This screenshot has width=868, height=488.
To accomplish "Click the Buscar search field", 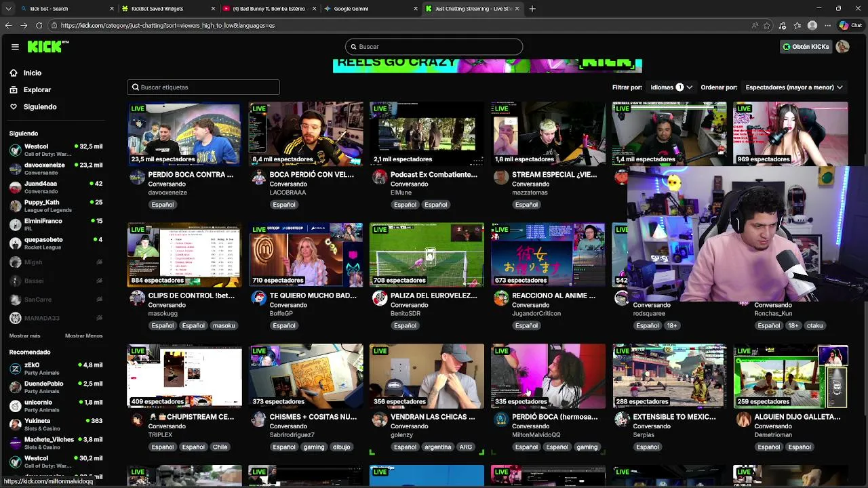I will coord(434,47).
